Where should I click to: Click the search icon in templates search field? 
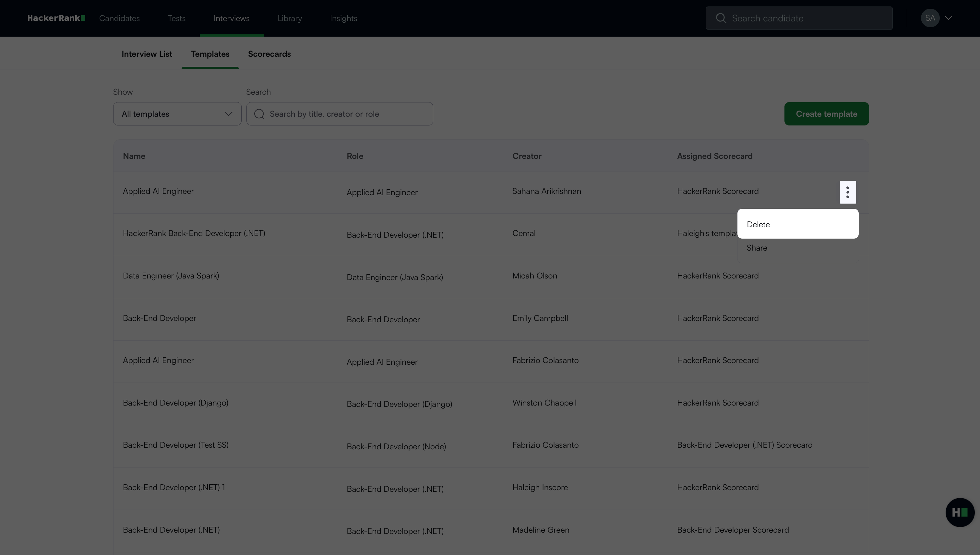(x=259, y=114)
